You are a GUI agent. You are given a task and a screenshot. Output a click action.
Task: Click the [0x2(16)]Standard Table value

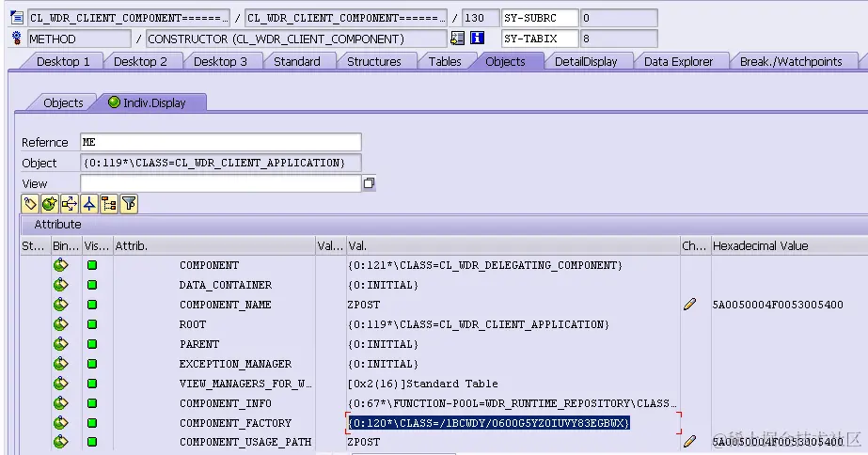point(422,384)
